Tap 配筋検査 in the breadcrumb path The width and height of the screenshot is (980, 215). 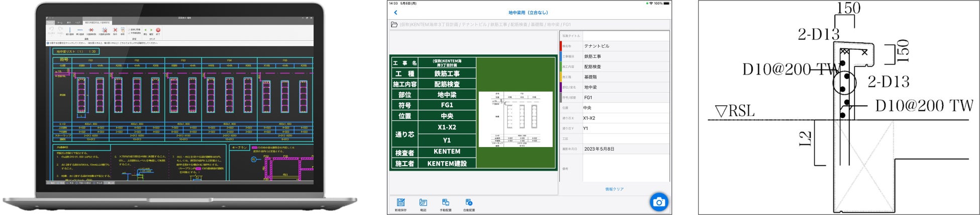coord(519,24)
